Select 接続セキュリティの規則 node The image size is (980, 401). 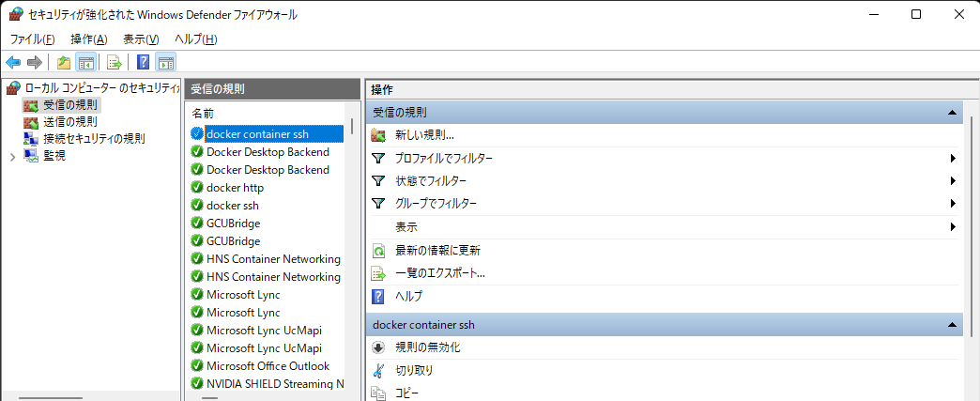pos(94,138)
